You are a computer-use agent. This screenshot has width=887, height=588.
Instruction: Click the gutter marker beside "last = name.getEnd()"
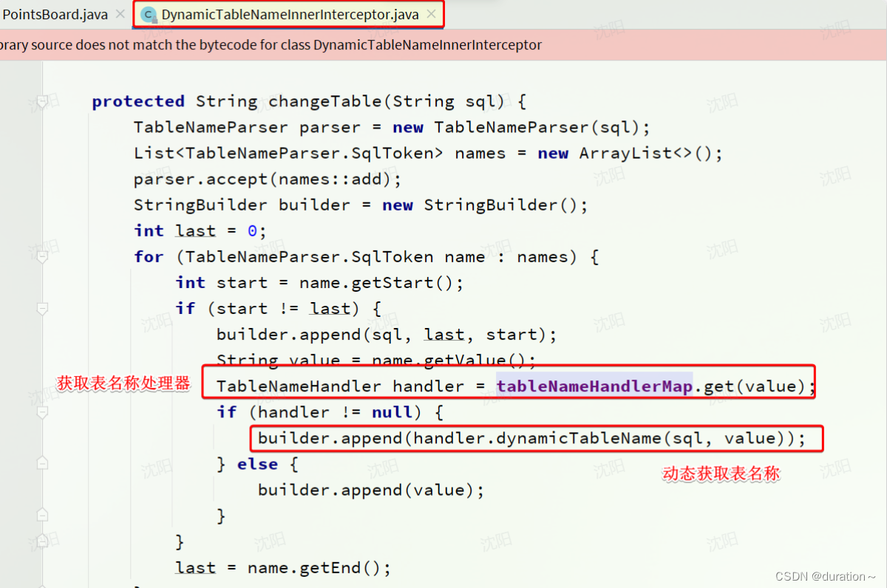[42, 567]
